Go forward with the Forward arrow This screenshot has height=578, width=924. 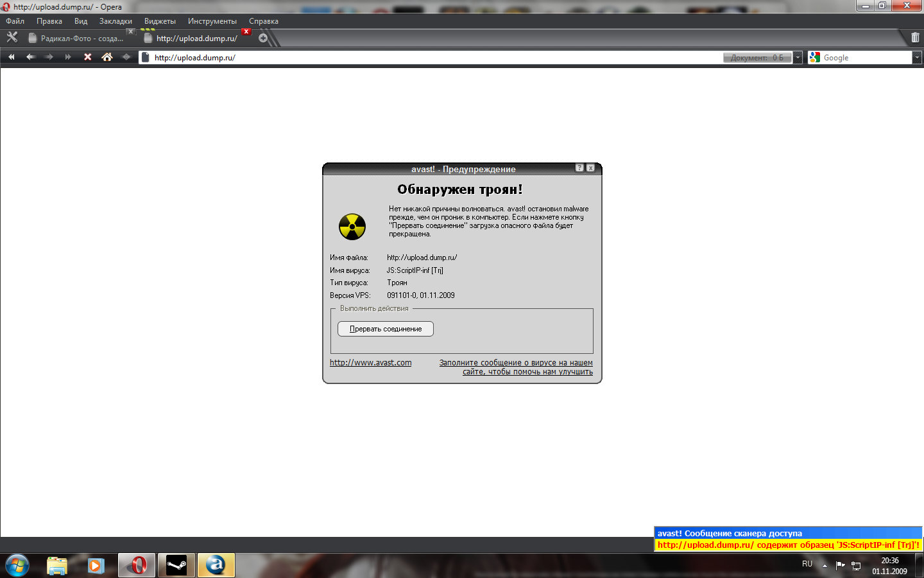coord(49,57)
